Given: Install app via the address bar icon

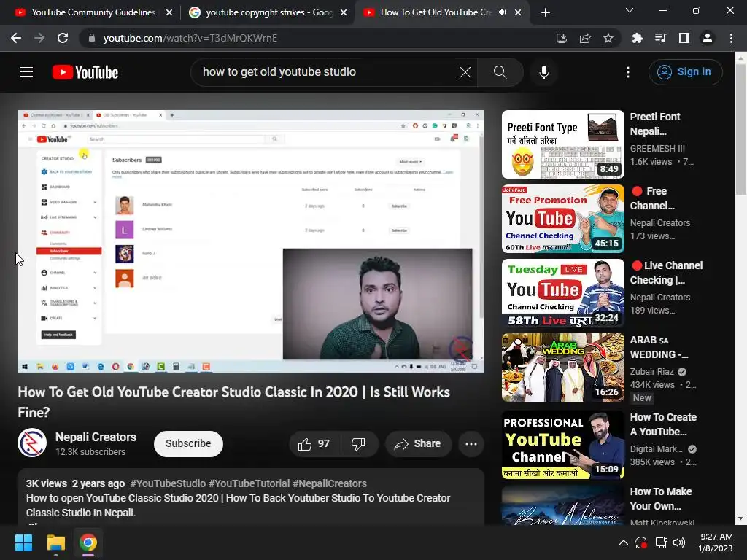Looking at the screenshot, I should 562,38.
